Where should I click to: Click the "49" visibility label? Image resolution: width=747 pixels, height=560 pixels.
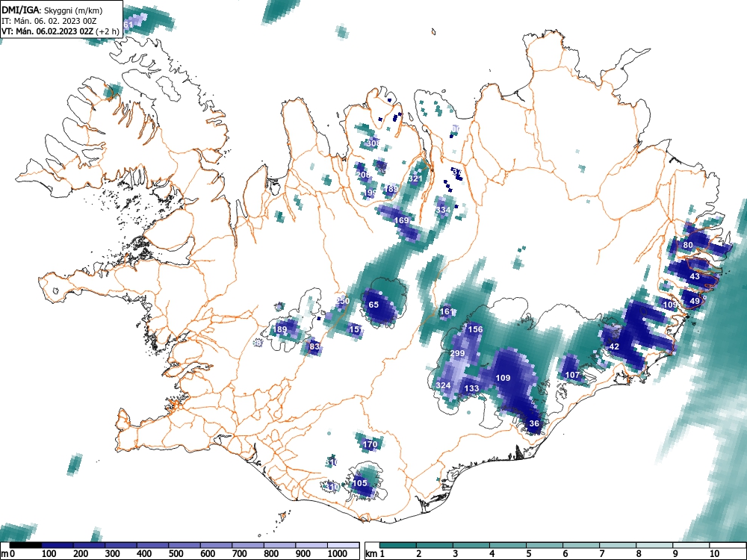coord(695,301)
